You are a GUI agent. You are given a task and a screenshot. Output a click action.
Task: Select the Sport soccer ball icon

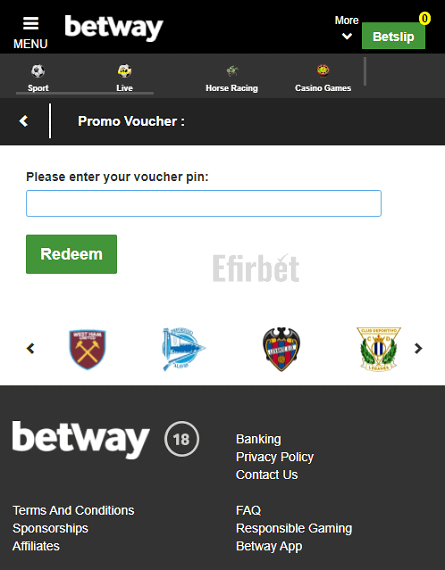click(38, 71)
